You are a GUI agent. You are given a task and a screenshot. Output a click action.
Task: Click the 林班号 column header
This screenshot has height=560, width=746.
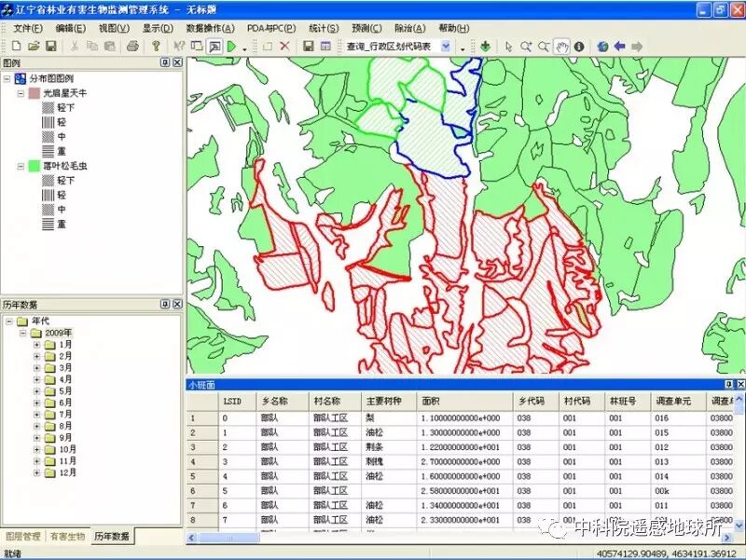[628, 401]
